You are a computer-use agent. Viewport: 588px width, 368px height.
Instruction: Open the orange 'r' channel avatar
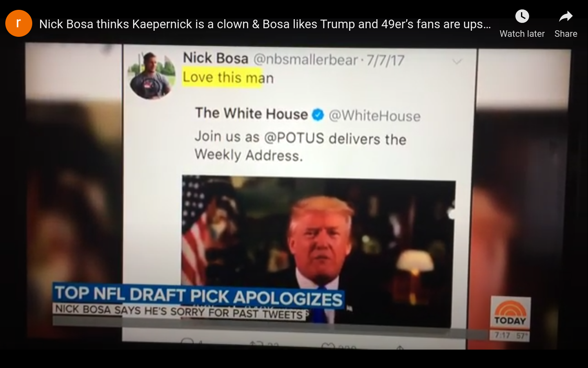18,23
